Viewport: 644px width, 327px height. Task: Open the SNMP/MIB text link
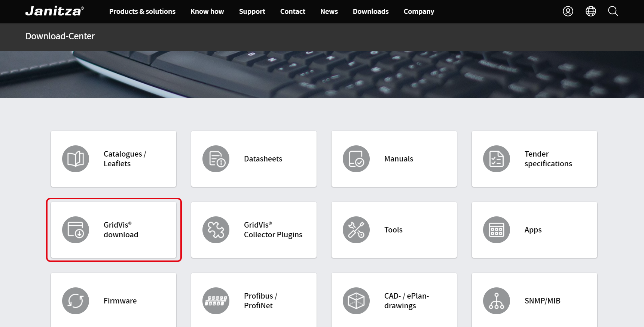542,301
